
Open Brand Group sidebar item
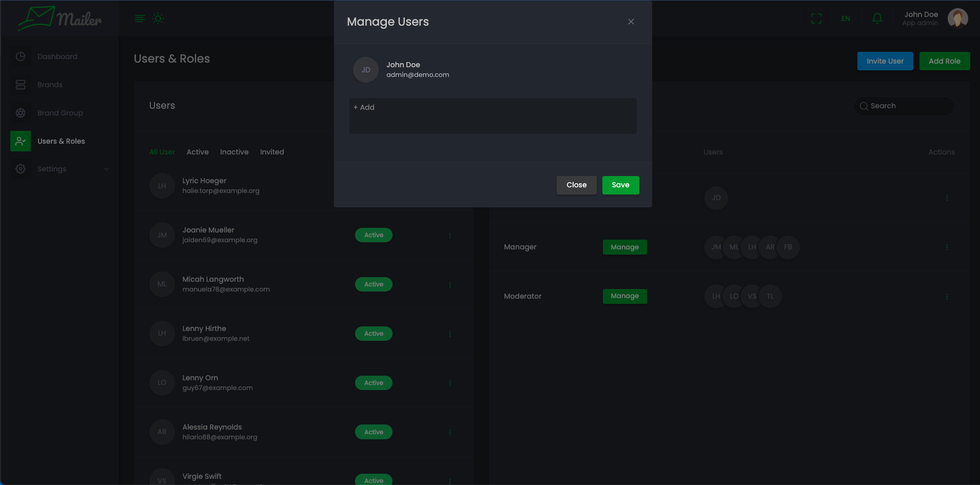click(60, 113)
